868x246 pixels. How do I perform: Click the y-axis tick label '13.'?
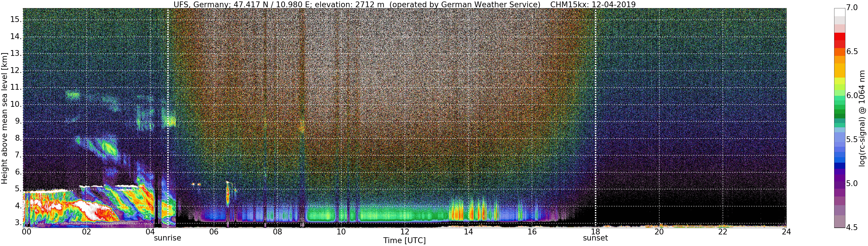16,53
